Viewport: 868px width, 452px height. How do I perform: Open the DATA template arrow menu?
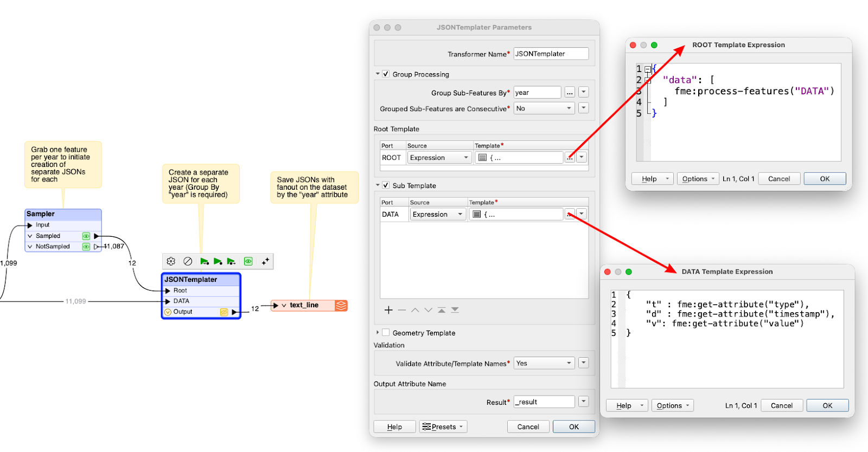[582, 214]
